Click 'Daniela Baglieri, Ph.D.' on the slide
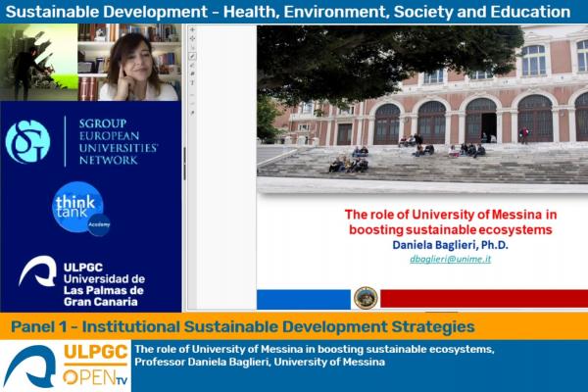The width and height of the screenshot is (588, 392). (450, 245)
